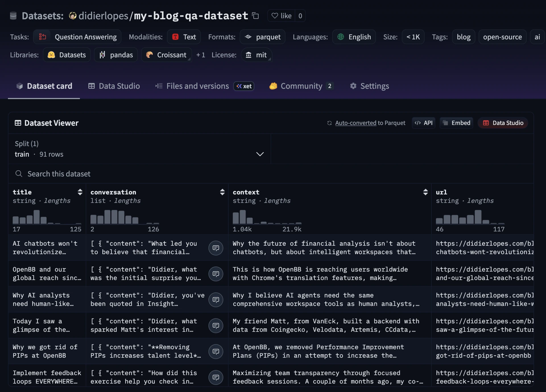Open the mit license dropdown

tap(256, 55)
